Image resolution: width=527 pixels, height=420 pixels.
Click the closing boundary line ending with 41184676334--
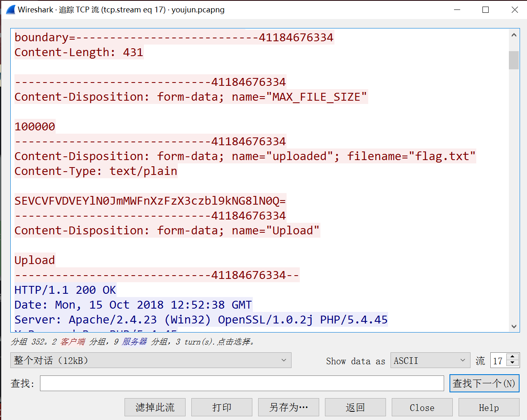pos(157,275)
